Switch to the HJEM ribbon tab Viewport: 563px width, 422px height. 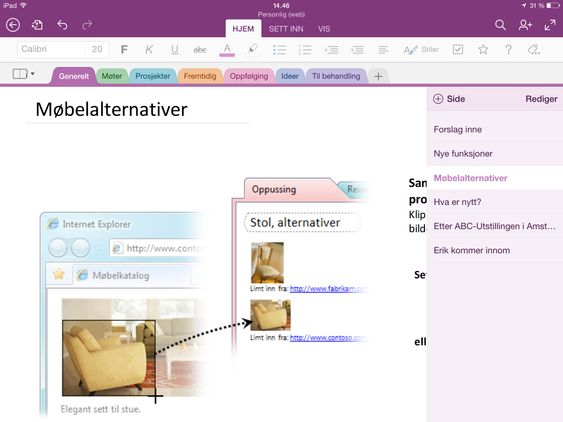(x=243, y=29)
